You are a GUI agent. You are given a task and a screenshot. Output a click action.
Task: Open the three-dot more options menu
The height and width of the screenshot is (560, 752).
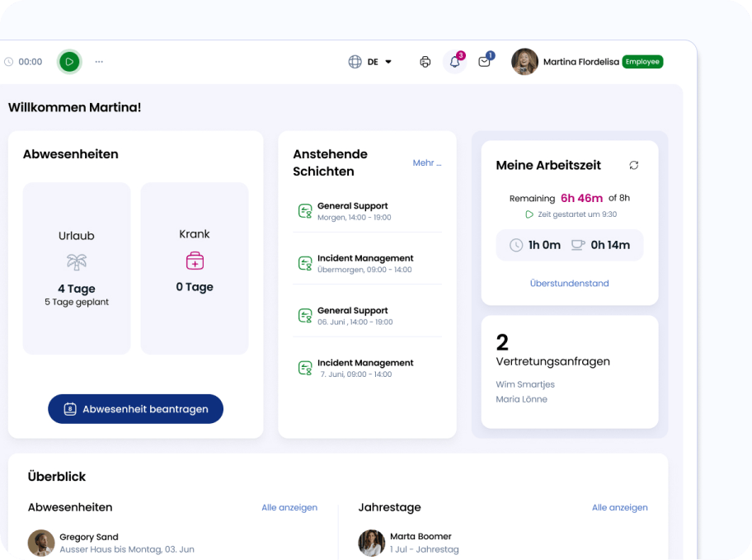pyautogui.click(x=99, y=62)
